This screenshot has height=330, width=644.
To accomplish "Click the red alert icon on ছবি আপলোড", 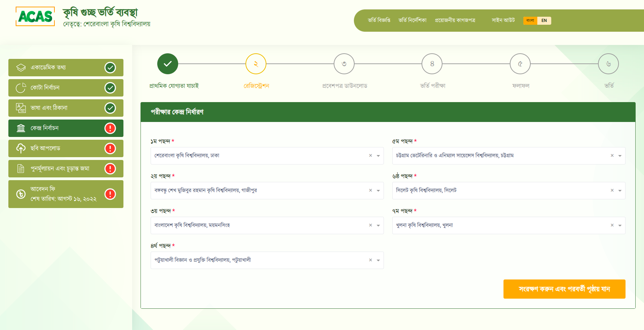I will pos(110,148).
